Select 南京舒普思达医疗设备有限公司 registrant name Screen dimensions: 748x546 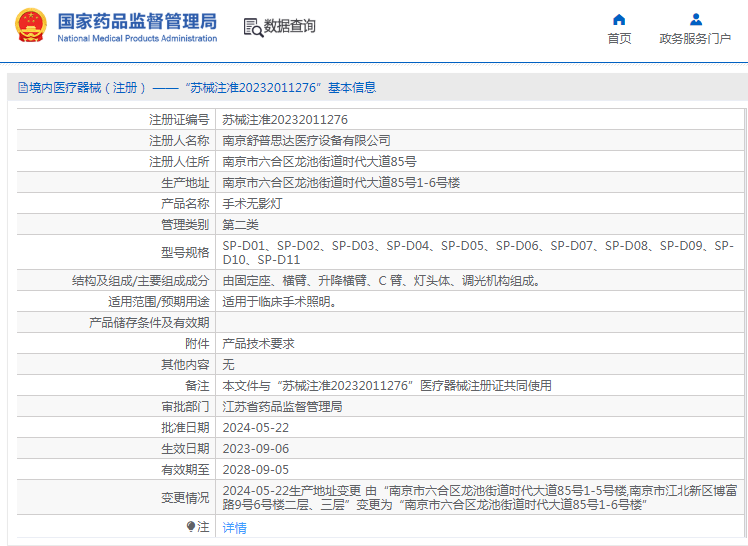coord(306,141)
